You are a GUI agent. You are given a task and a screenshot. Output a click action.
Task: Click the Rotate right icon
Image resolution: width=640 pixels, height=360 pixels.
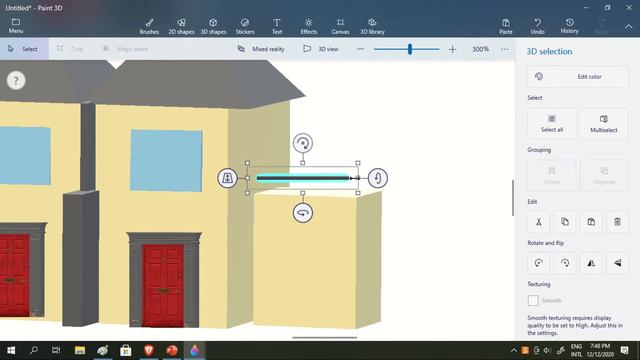(x=565, y=263)
